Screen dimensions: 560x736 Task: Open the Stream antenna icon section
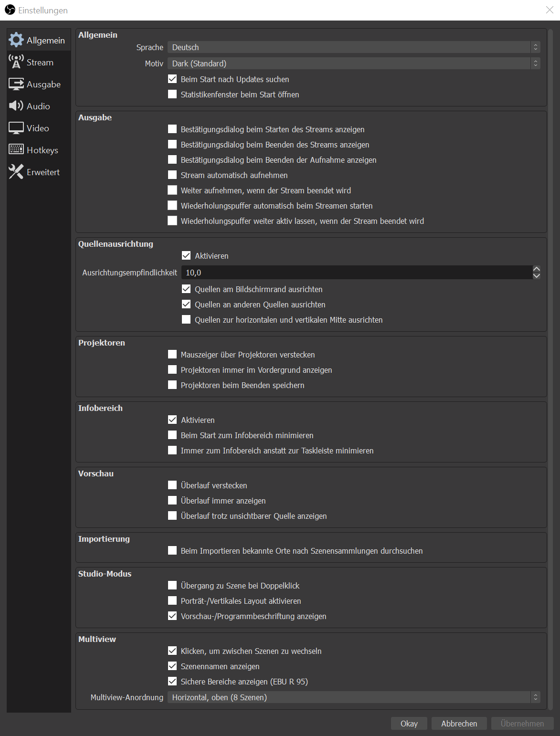[16, 62]
